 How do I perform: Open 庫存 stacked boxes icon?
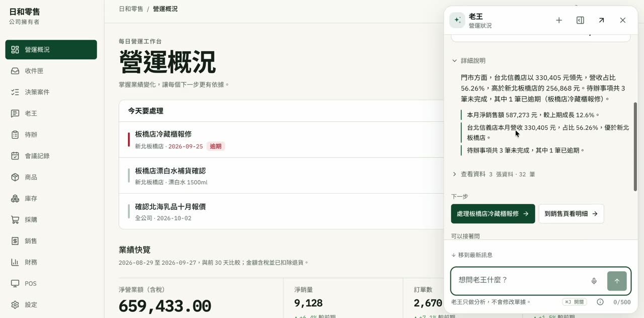[15, 199]
